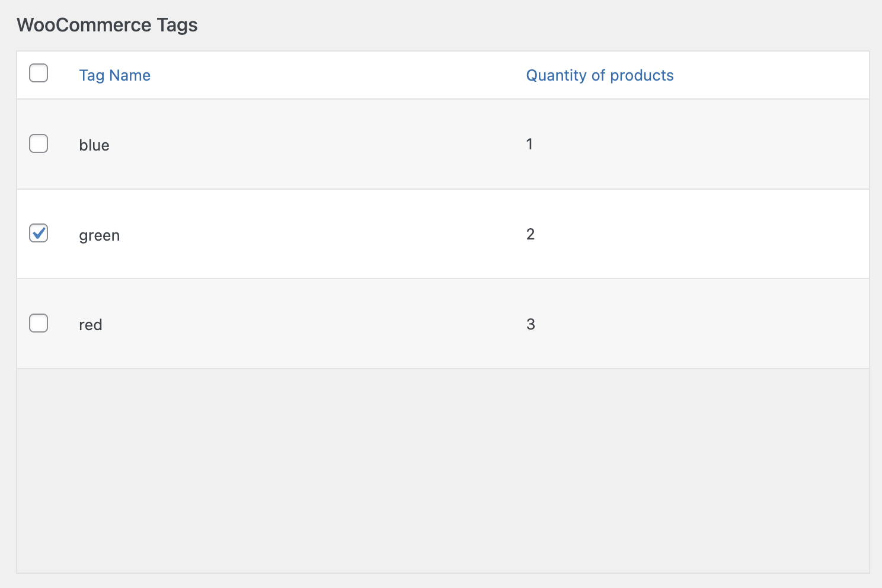Sort the table by Tag Name column
The width and height of the screenshot is (882, 588).
(x=115, y=75)
